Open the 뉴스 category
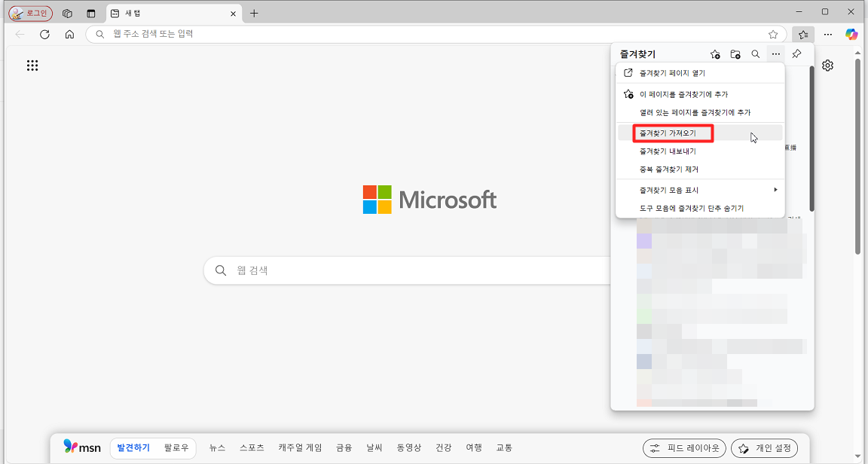The width and height of the screenshot is (868, 464). click(217, 447)
